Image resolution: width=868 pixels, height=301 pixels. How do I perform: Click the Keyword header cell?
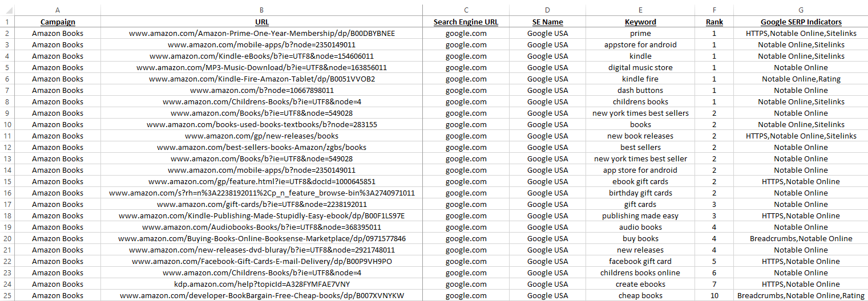point(640,22)
